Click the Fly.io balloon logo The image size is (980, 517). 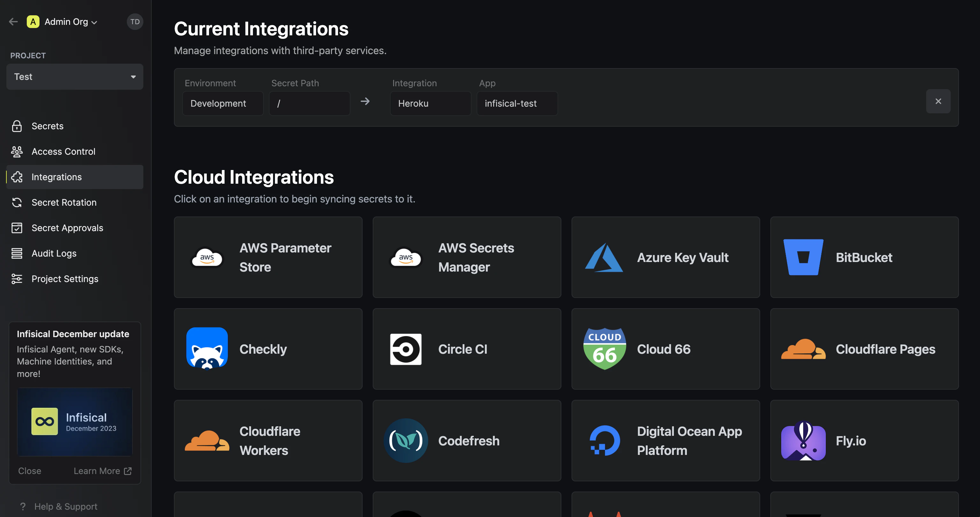coord(803,441)
